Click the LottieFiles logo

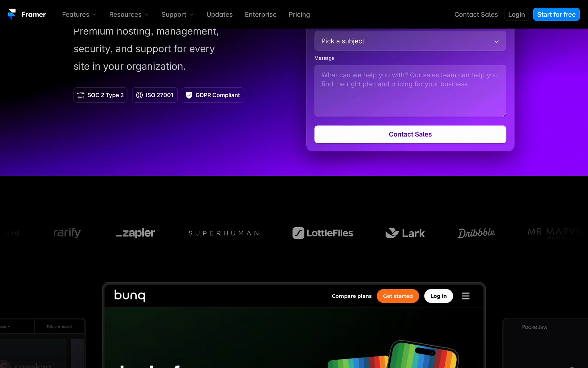pyautogui.click(x=322, y=233)
